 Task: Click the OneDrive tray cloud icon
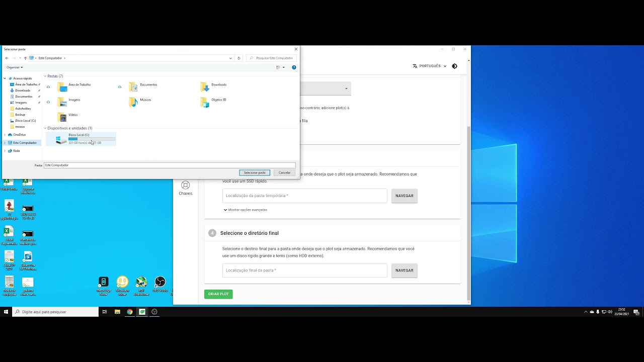(x=592, y=312)
